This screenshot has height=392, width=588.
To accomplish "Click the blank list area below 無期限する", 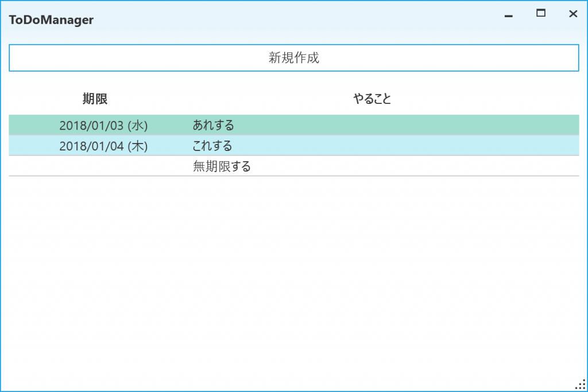I will pyautogui.click(x=293, y=275).
